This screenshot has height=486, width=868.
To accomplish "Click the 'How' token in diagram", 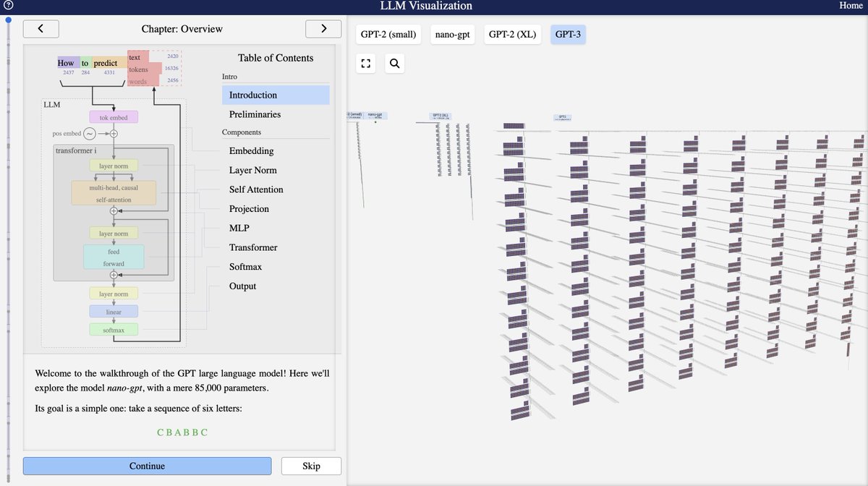I will tap(68, 63).
